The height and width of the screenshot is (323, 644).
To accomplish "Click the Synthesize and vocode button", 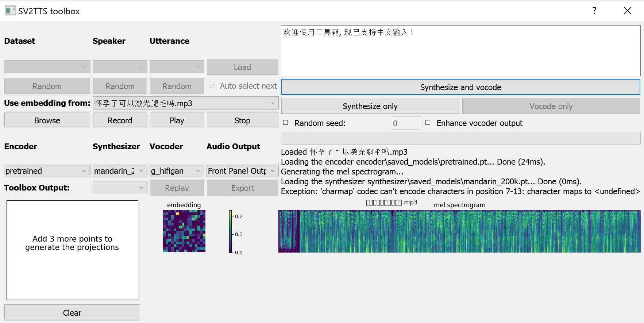I will coord(461,87).
